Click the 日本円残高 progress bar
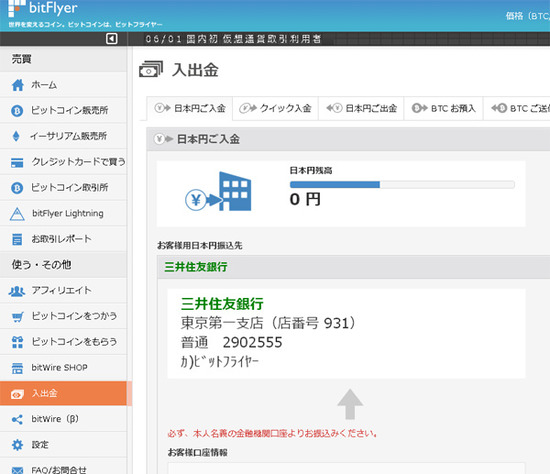Screen dimensions: 550x474 click(402, 185)
